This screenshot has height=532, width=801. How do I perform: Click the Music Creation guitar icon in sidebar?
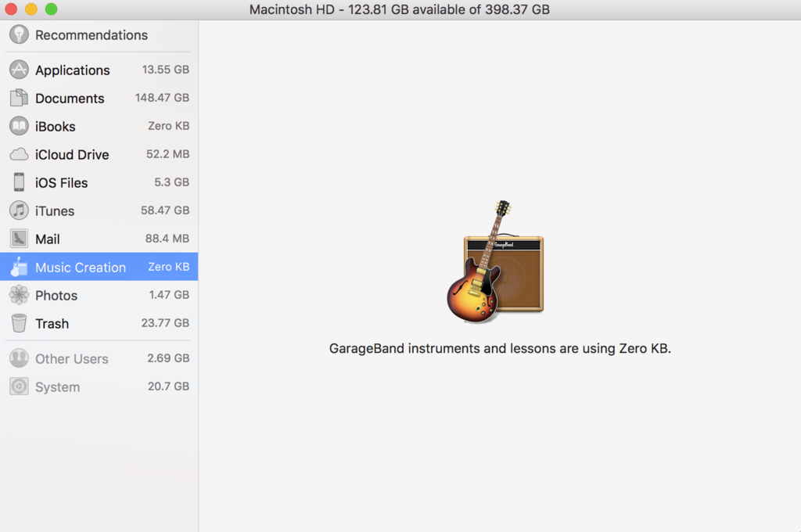[x=19, y=267]
